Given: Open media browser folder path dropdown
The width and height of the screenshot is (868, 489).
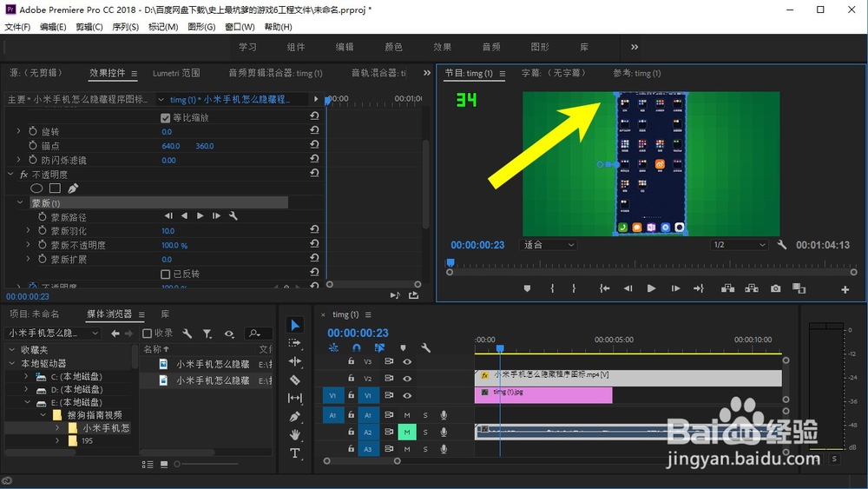Looking at the screenshot, I should pyautogui.click(x=53, y=333).
